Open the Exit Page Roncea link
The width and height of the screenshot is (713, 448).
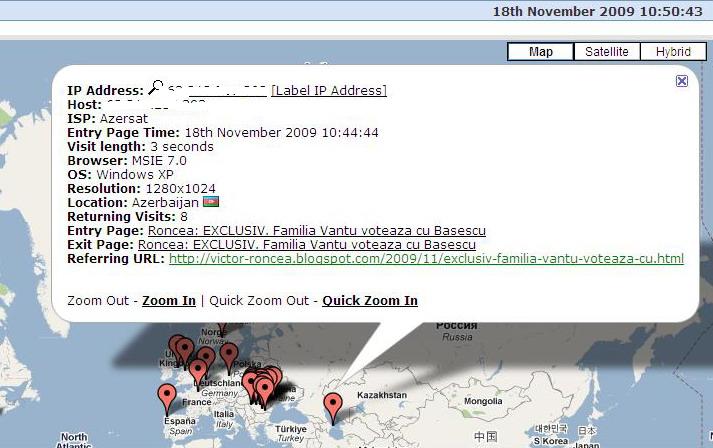tap(307, 245)
